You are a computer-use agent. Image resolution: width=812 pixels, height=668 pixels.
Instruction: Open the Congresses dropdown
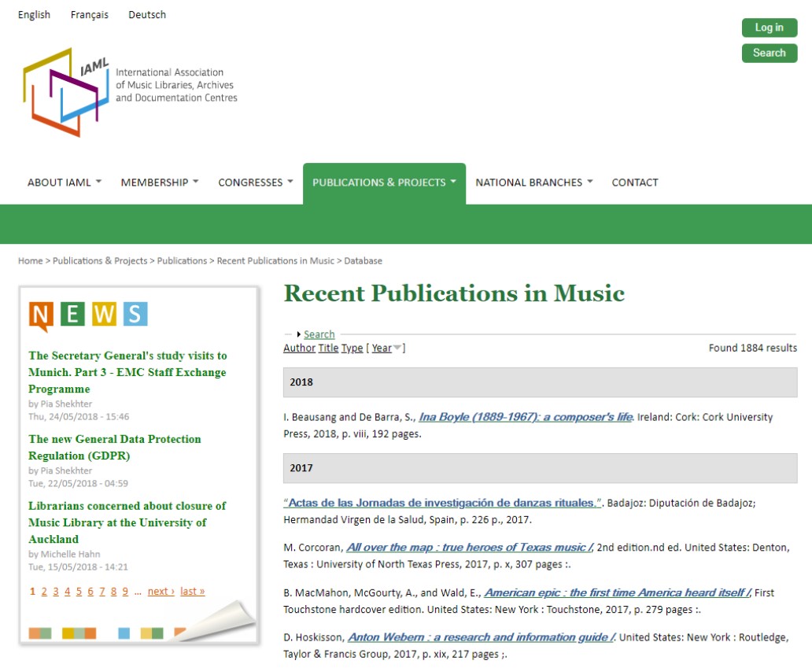(x=255, y=183)
